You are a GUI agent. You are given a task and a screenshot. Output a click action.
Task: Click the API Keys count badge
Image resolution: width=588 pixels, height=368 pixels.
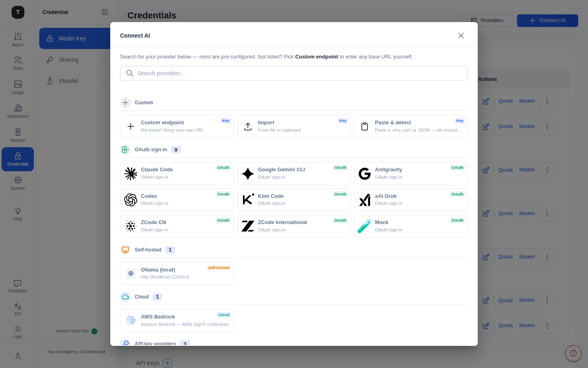pyautogui.click(x=167, y=363)
